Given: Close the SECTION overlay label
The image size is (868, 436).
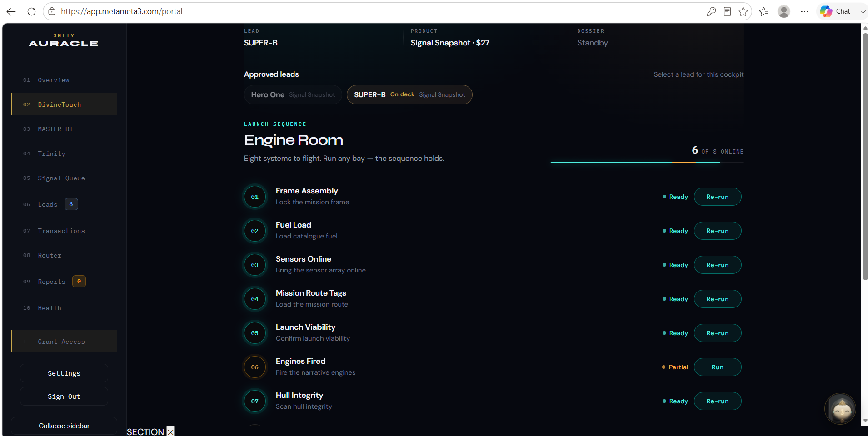Looking at the screenshot, I should tap(170, 431).
